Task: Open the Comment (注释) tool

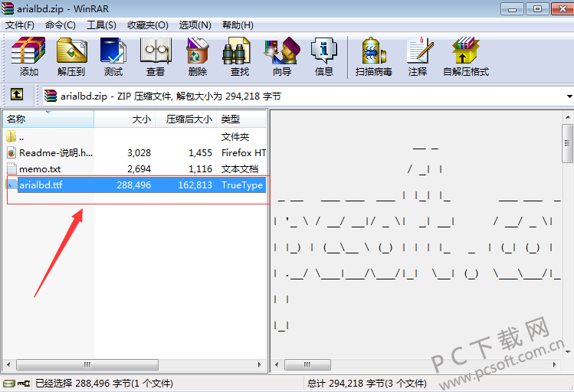Action: click(418, 57)
